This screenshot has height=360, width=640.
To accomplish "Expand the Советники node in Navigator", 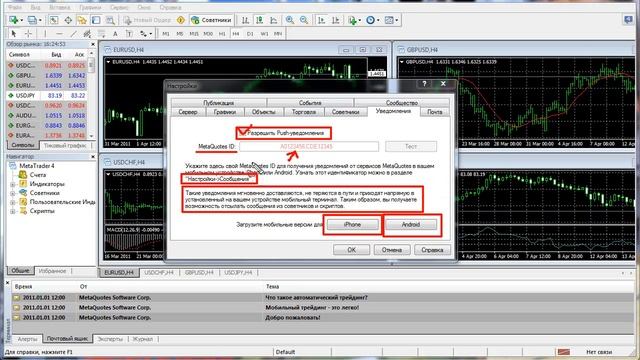I will pyautogui.click(x=13, y=193).
